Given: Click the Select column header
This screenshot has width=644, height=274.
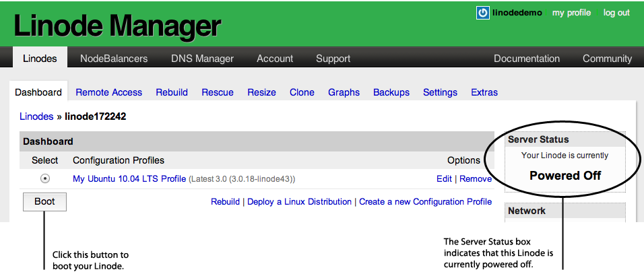Looking at the screenshot, I should (44, 160).
